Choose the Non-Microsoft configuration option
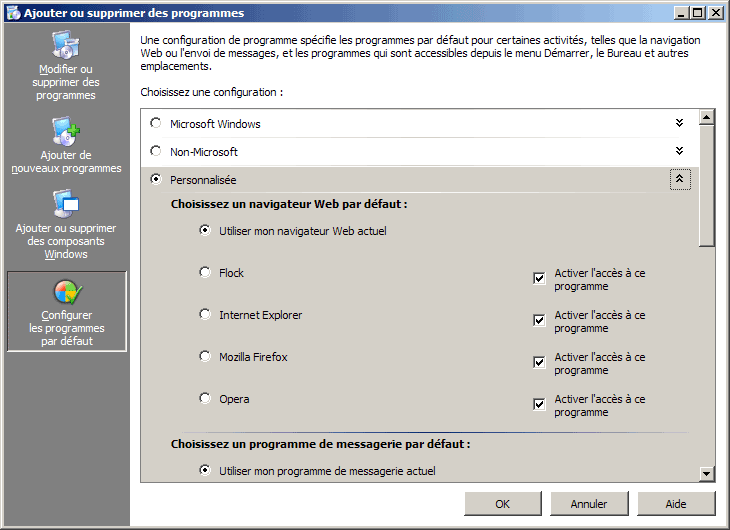The height and width of the screenshot is (530, 730). click(x=155, y=152)
